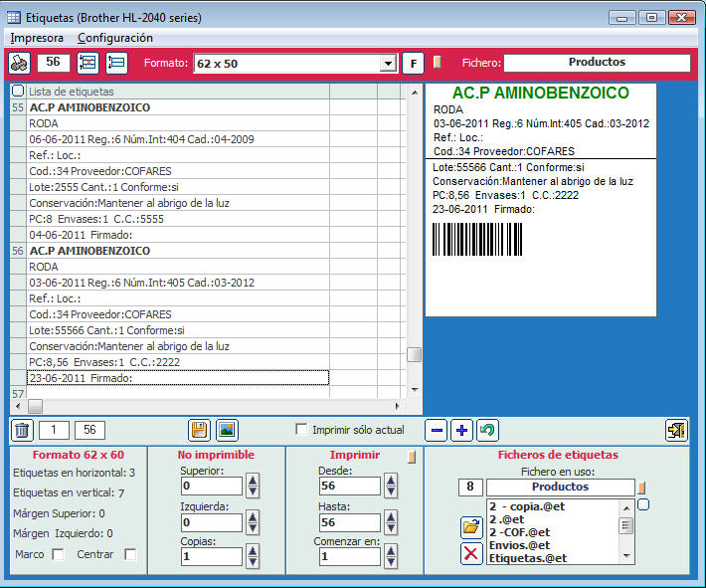The width and height of the screenshot is (706, 588).
Task: Click the F button next to Formato
Action: [413, 64]
